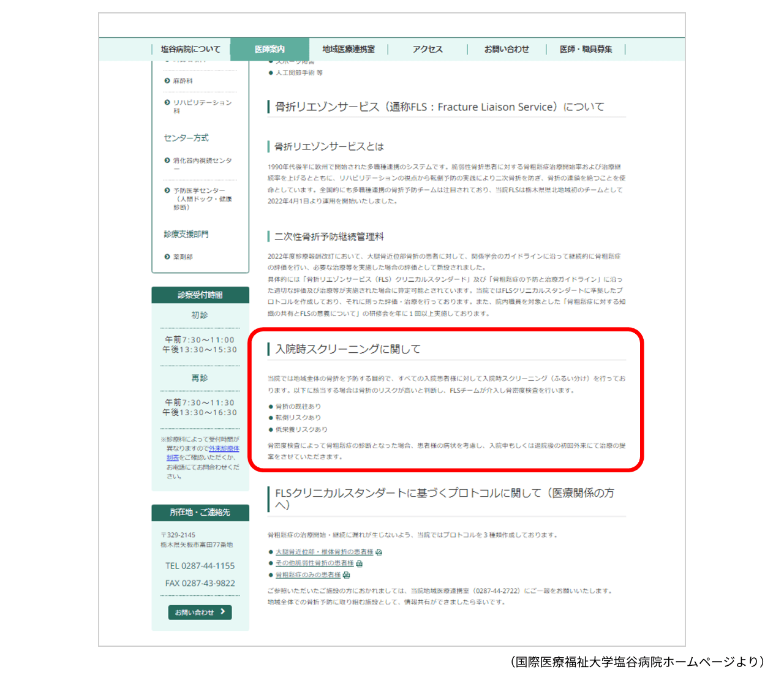Screen dimensions: 784x686
Task: Go to the アクセス navigation tab
Action: pos(428,49)
